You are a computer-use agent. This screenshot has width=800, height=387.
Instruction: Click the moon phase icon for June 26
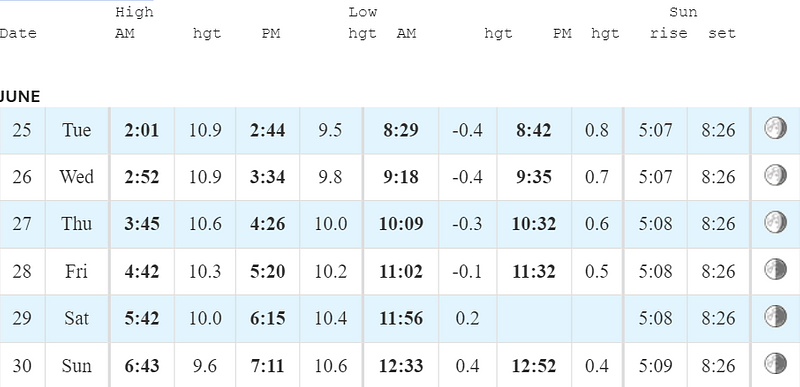click(775, 175)
